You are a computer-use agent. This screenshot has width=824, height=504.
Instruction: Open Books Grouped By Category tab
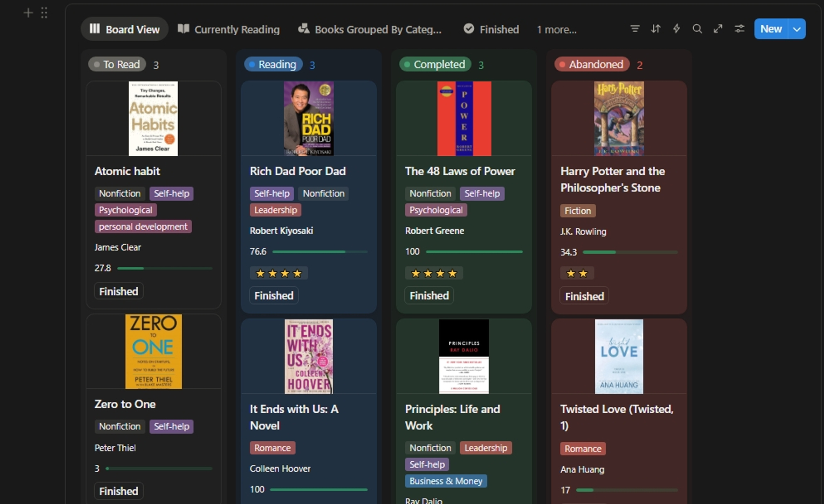370,29
